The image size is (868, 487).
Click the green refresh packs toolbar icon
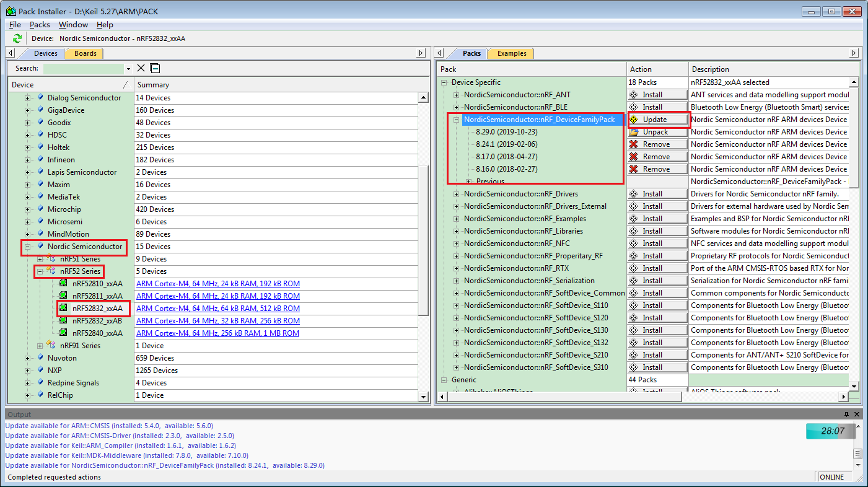(x=17, y=38)
